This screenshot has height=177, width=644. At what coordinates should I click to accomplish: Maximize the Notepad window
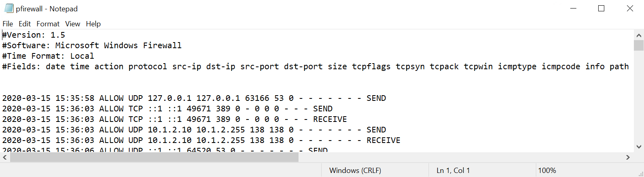coord(601,9)
